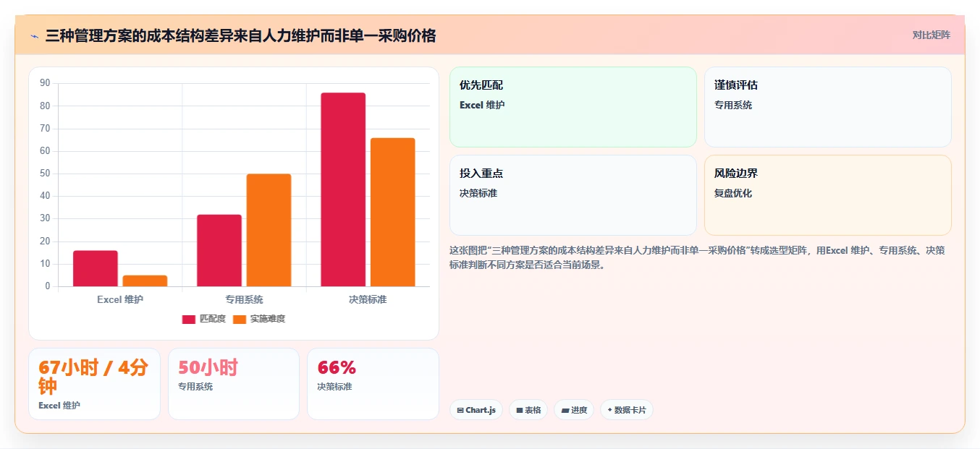Click the 专用系统 x-axis label

(244, 299)
